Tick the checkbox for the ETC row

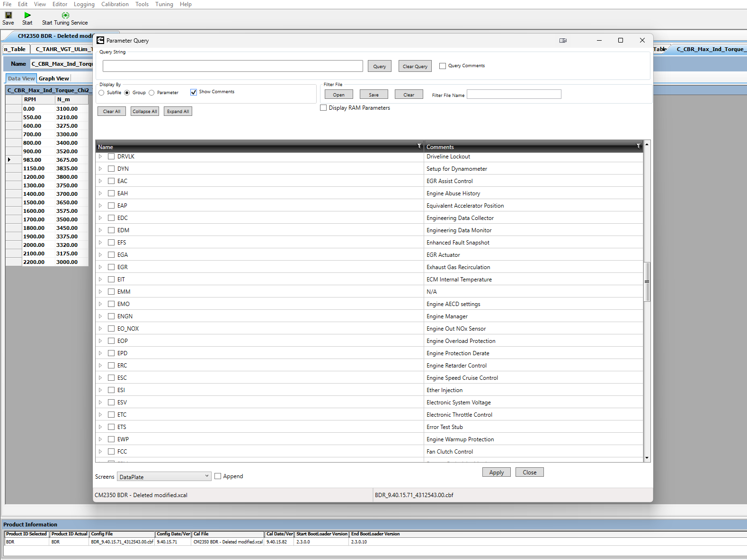point(111,415)
